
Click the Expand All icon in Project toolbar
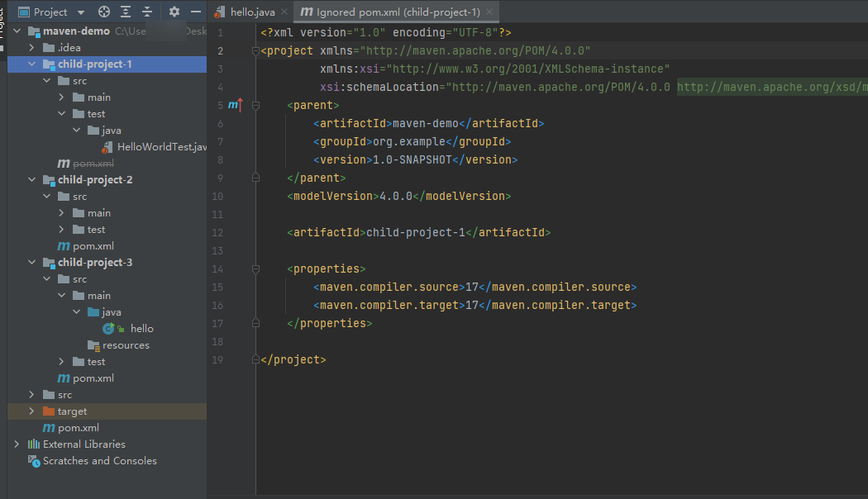pyautogui.click(x=126, y=12)
